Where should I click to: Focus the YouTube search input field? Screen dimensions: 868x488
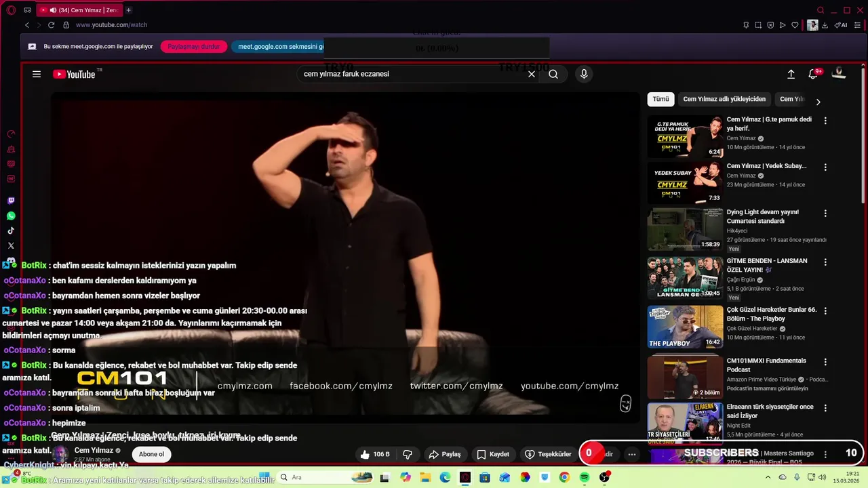412,75
